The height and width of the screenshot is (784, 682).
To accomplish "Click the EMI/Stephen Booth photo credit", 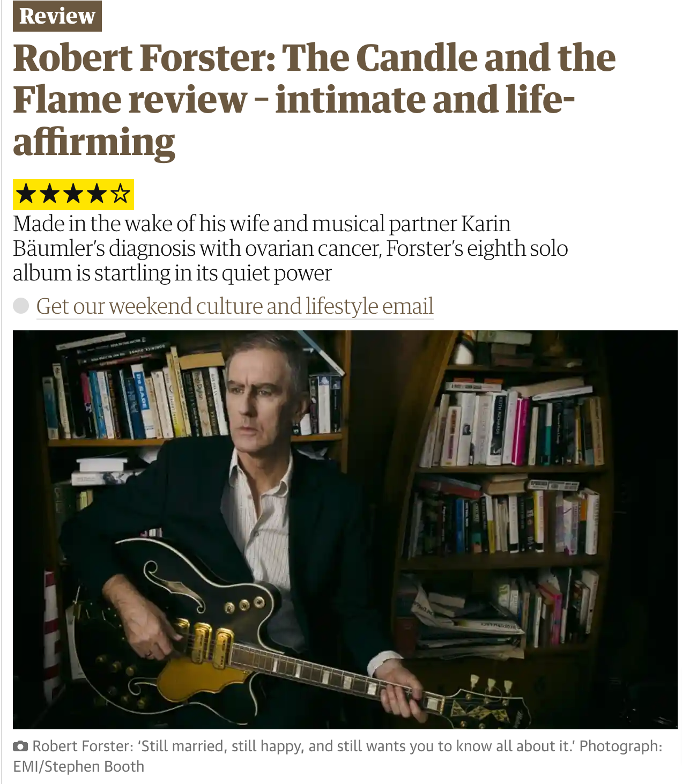I will 79,767.
